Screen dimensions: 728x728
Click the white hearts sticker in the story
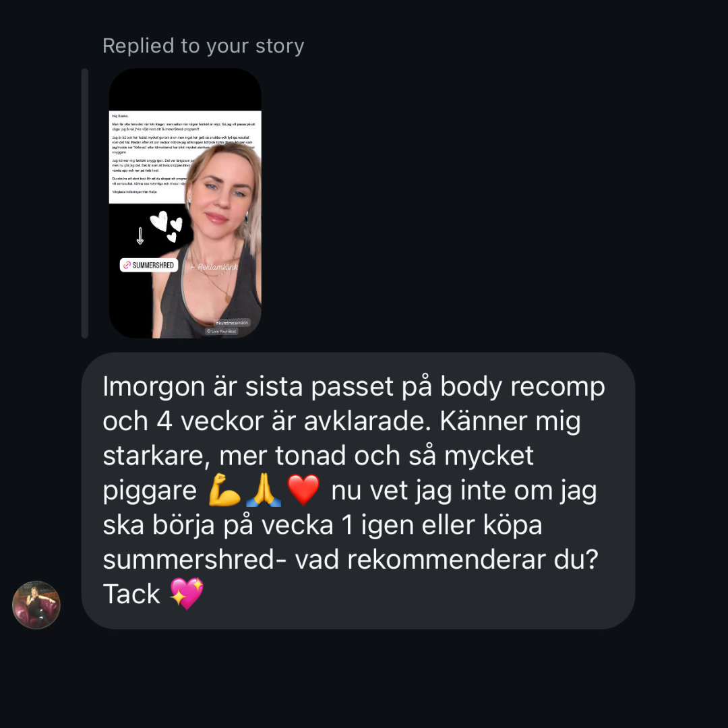[166, 226]
